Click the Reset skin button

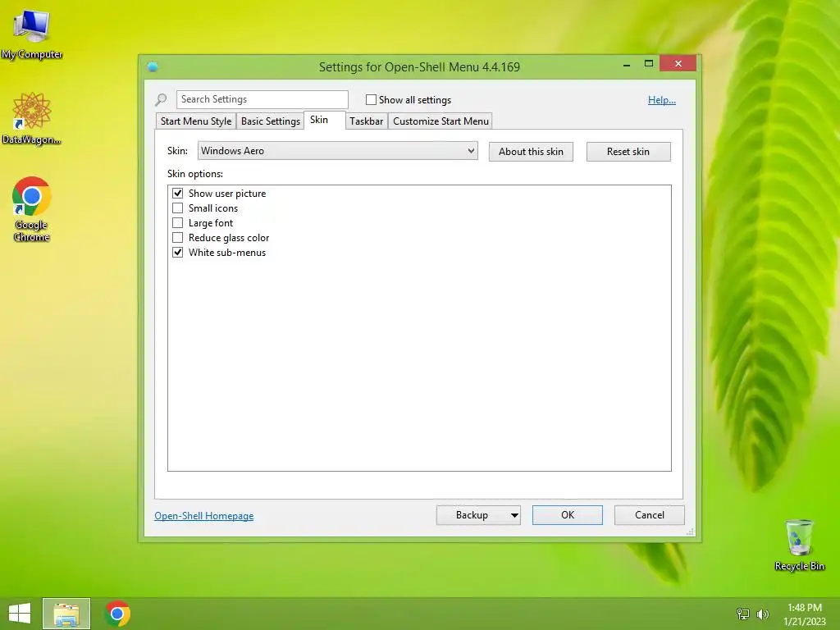tap(628, 152)
